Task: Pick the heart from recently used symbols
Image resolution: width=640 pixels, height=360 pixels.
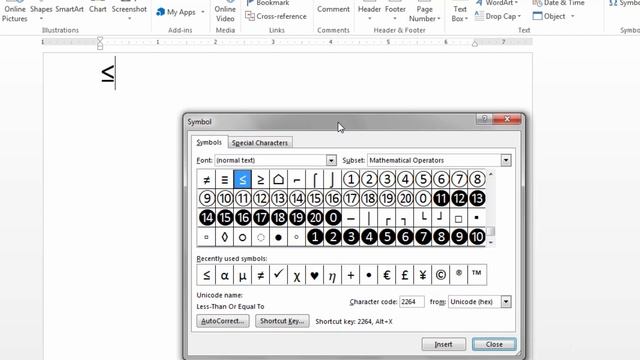Action: [314, 275]
